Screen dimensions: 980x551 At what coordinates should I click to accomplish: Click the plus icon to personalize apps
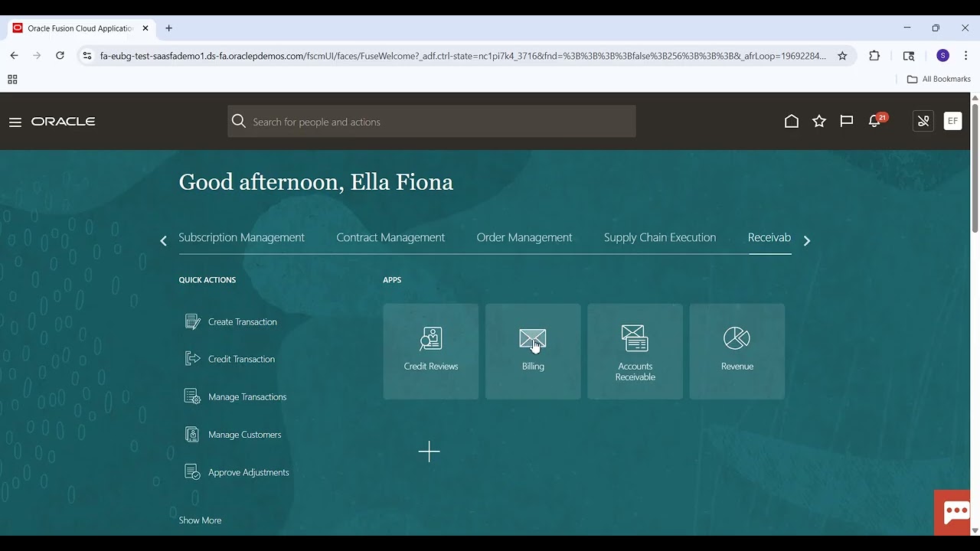[430, 452]
